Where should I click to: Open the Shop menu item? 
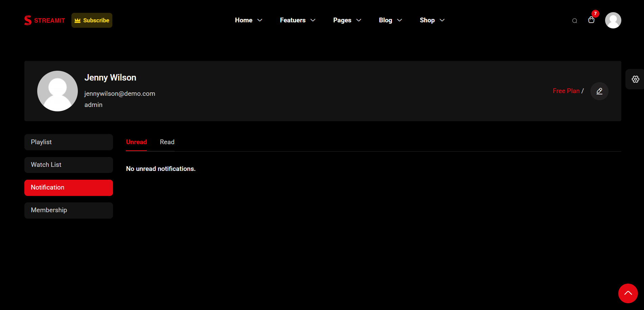click(427, 20)
